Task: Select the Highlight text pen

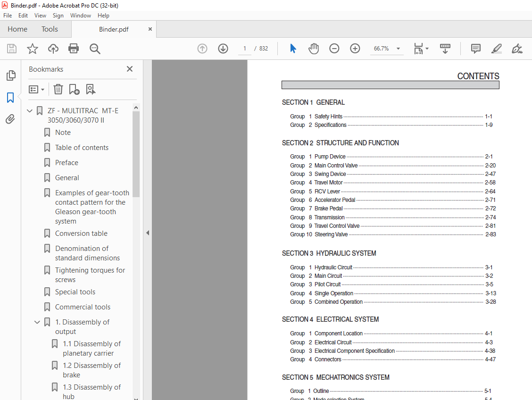Action: click(496, 49)
